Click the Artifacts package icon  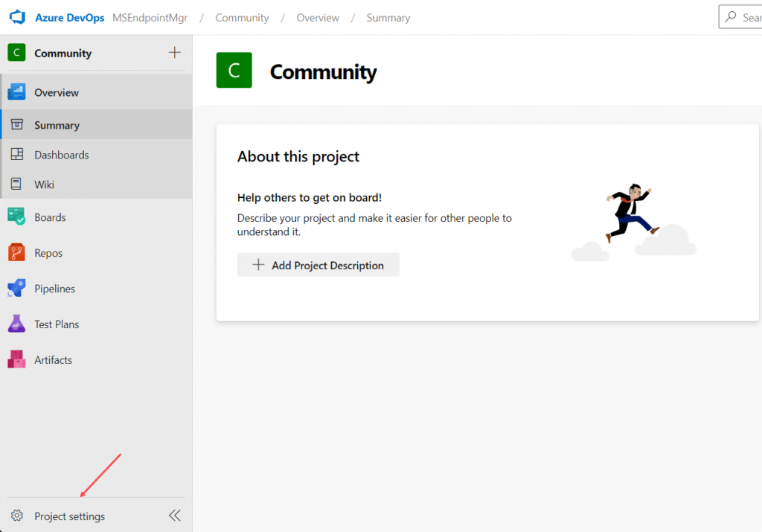(16, 359)
